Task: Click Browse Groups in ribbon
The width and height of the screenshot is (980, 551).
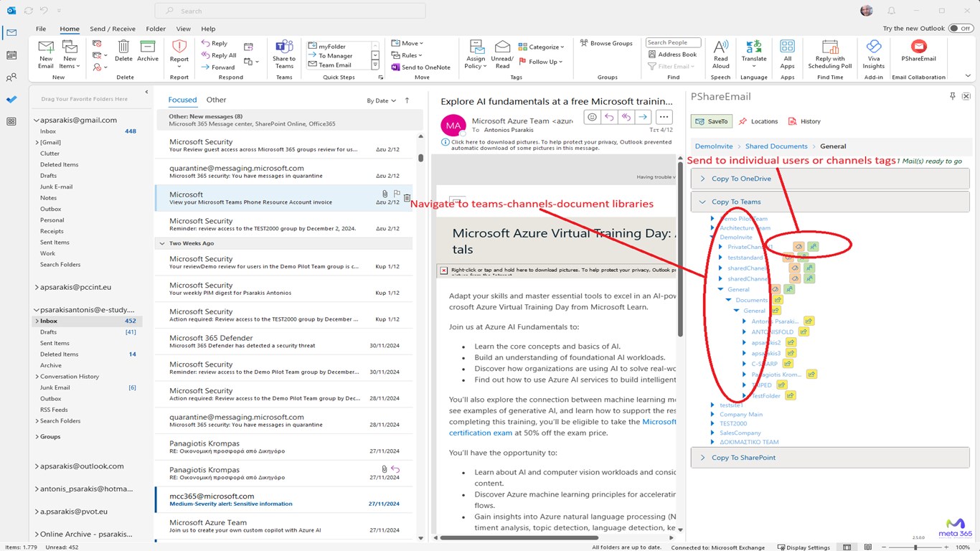Action: [x=606, y=43]
